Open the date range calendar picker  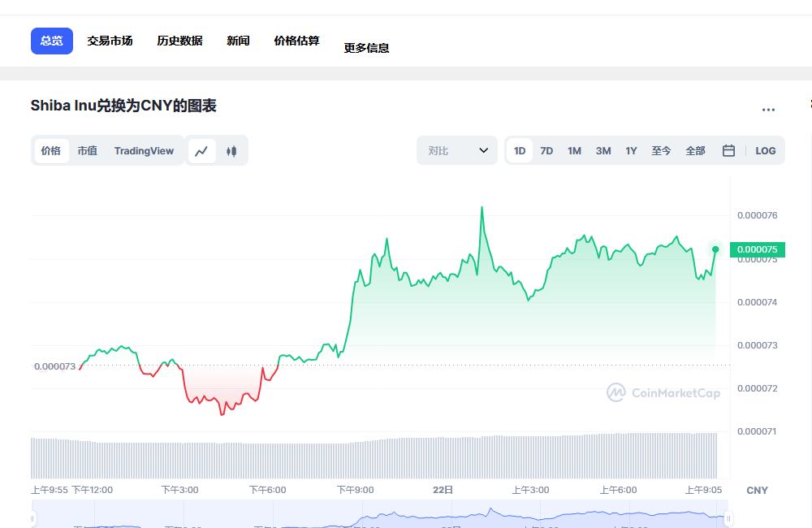pos(728,150)
